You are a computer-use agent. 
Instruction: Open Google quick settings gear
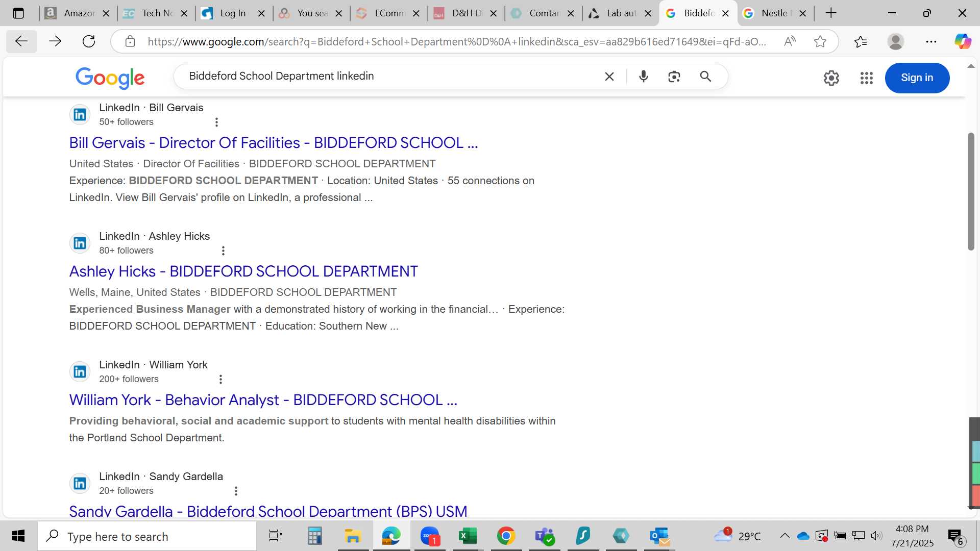pos(831,78)
